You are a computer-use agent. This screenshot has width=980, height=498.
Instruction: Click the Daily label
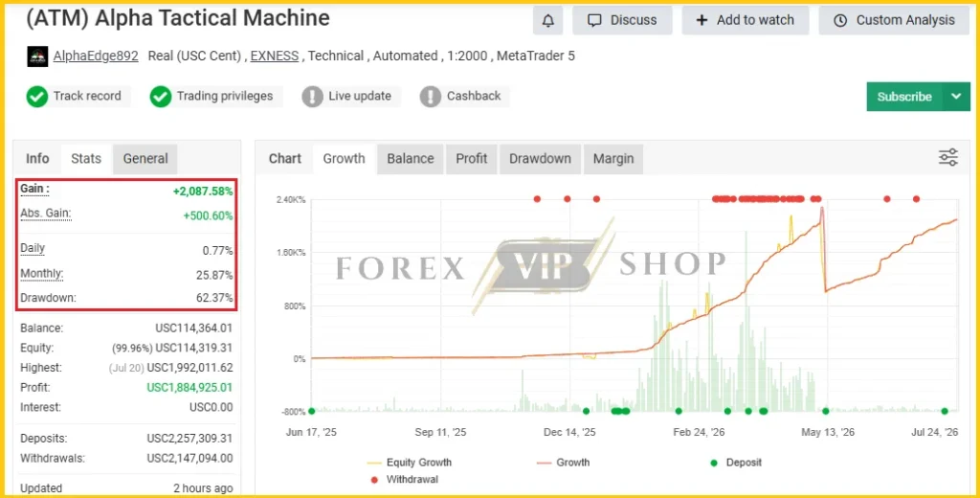click(33, 248)
